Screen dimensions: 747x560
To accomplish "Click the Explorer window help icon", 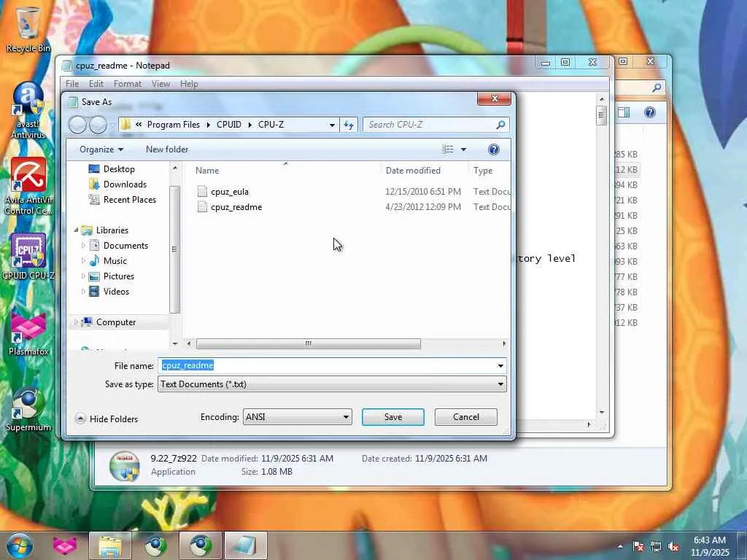I will coord(650,112).
